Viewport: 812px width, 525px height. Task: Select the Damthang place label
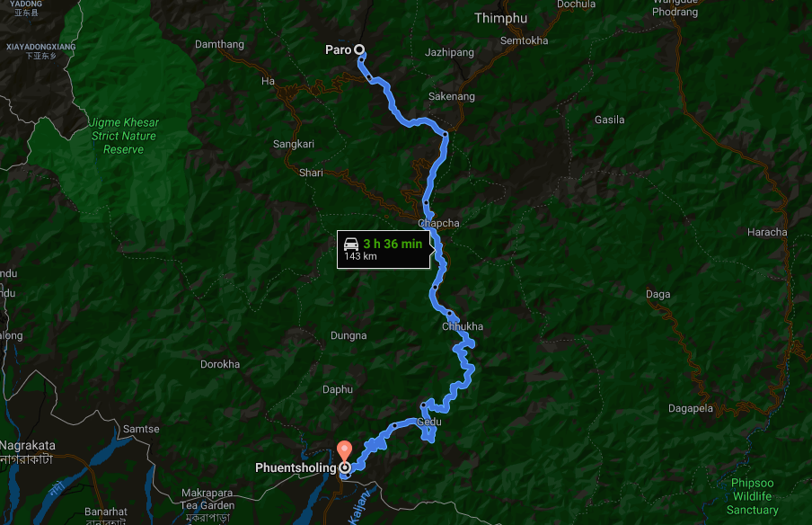point(219,45)
